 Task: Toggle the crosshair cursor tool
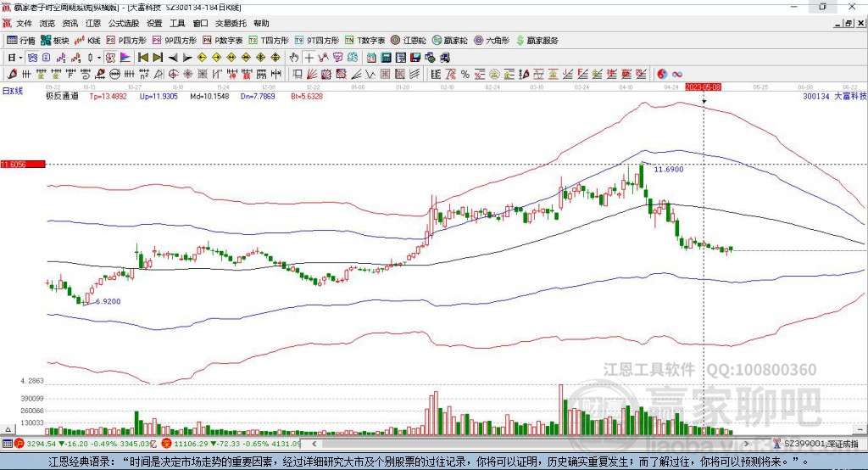coord(309,58)
